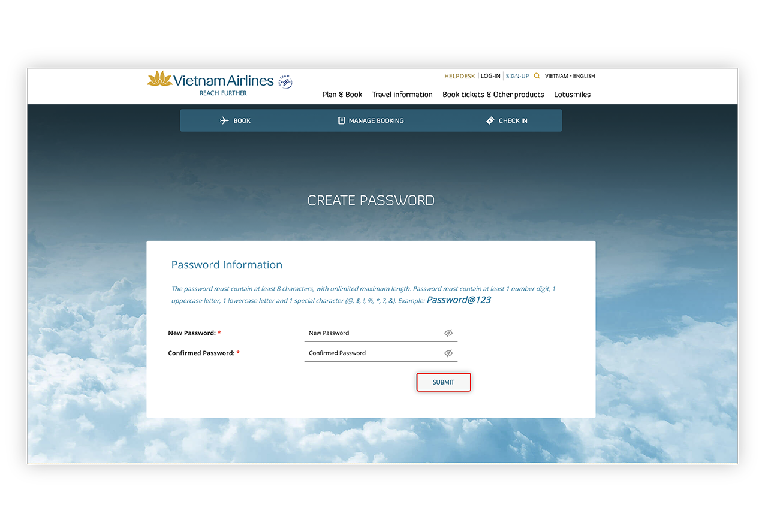Image resolution: width=765 pixels, height=532 pixels.
Task: Click the SIGN-UP link
Action: [x=517, y=75]
